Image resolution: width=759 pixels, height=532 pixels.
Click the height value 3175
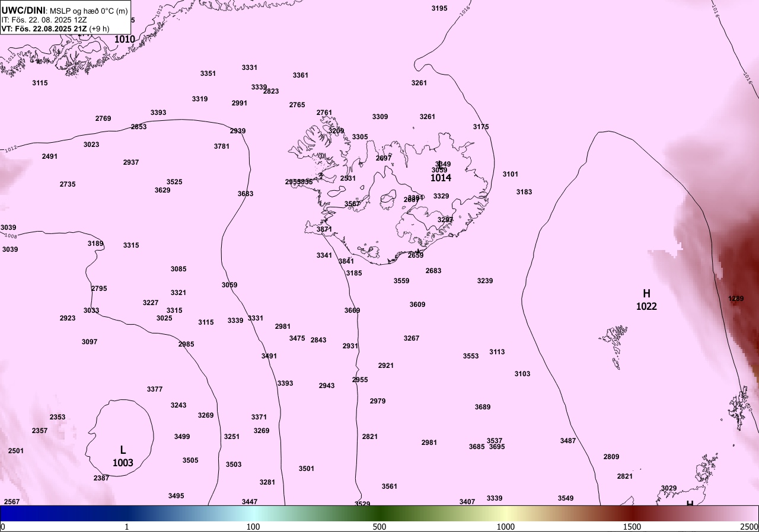pyautogui.click(x=481, y=127)
